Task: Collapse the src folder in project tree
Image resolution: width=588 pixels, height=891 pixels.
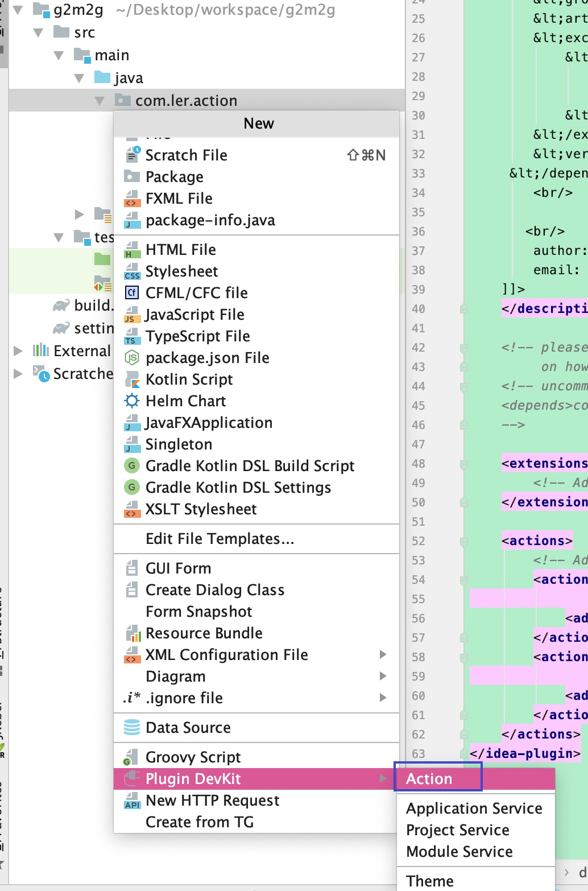Action: (38, 32)
